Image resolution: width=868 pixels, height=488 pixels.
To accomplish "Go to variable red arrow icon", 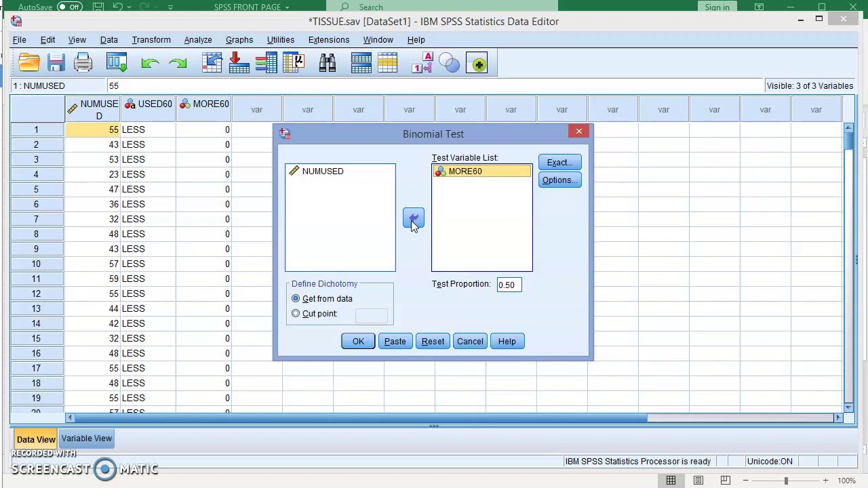I will click(239, 64).
